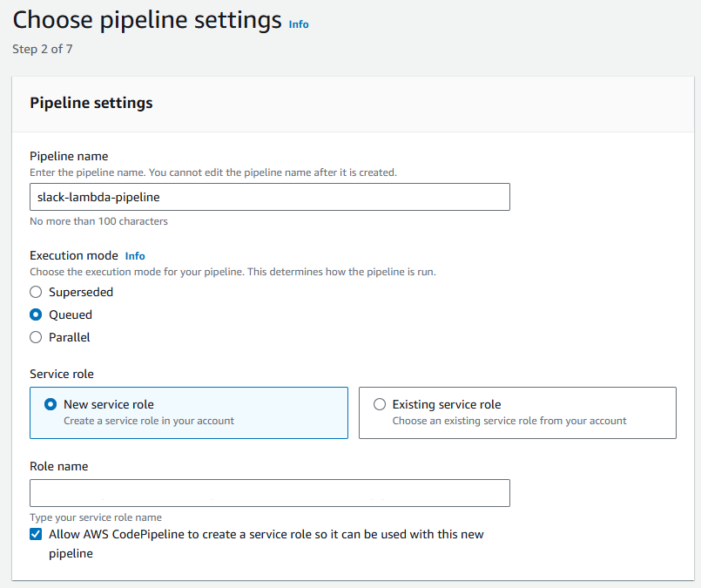Click the "No more than 100 characters" hint
The width and height of the screenshot is (701, 588).
(98, 221)
